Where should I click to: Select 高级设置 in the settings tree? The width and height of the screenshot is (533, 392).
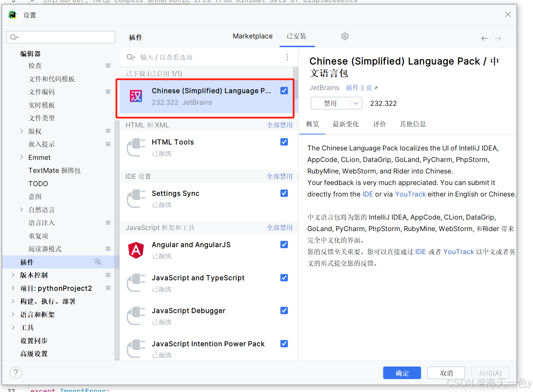[34, 354]
